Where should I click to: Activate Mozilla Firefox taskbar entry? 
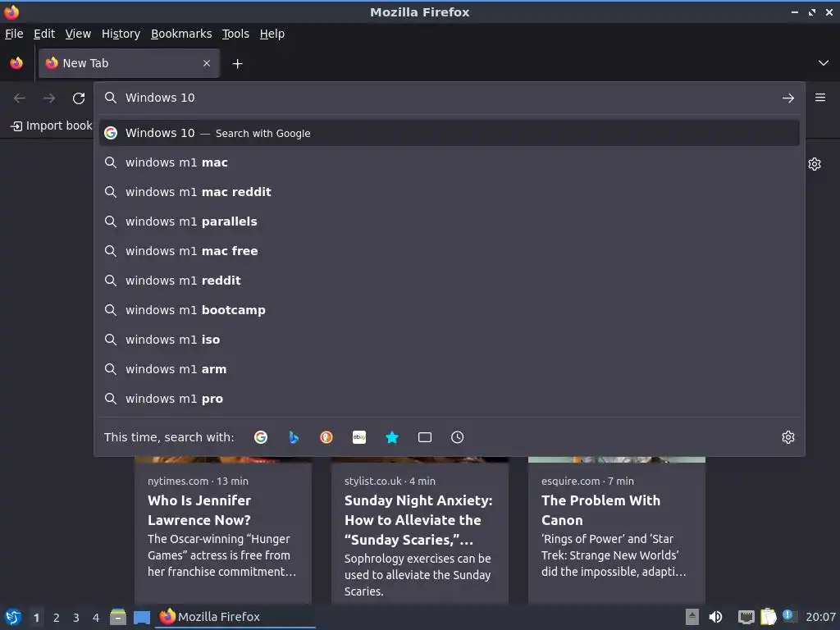click(x=235, y=617)
